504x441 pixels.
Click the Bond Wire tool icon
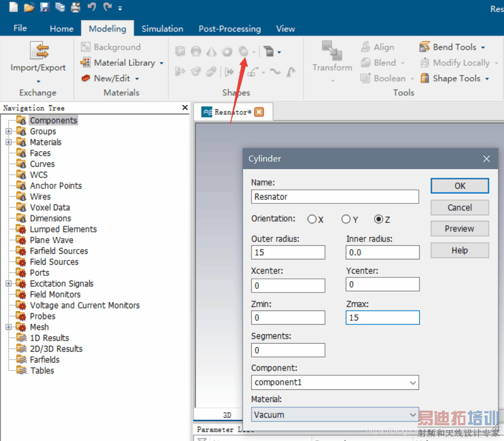coord(291,71)
